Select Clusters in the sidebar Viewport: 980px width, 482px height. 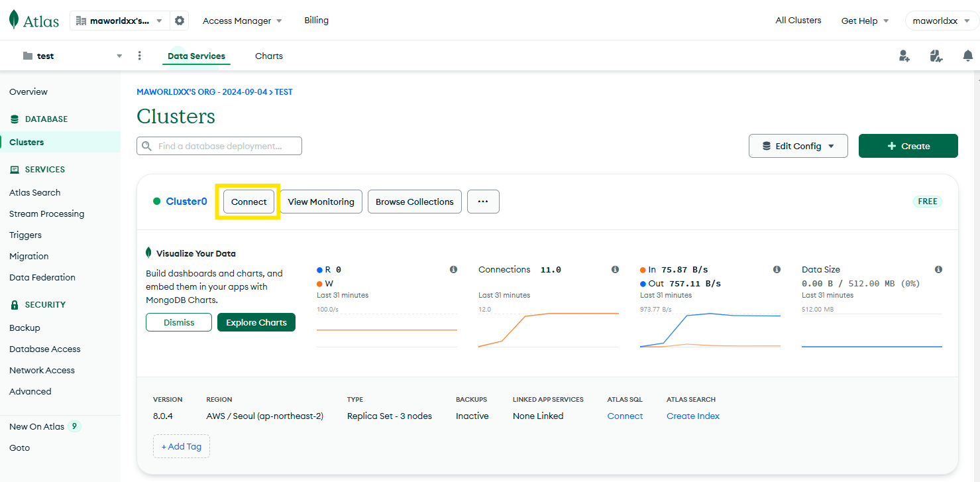[27, 142]
